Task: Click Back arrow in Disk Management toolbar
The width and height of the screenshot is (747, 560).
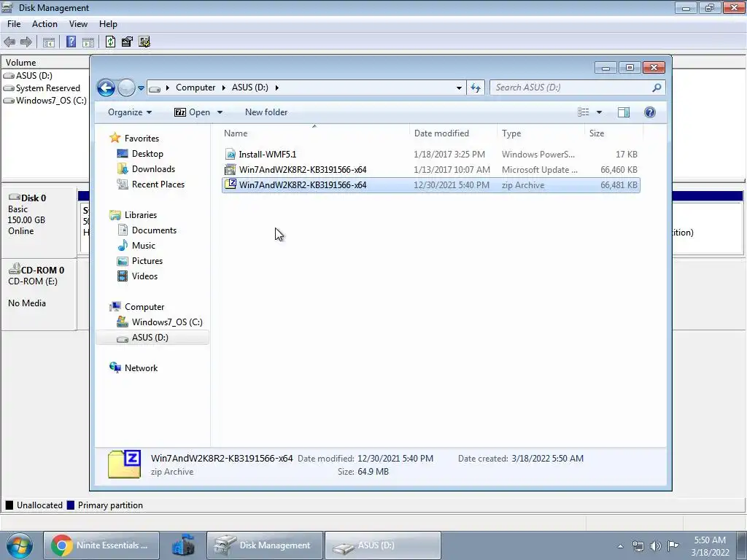Action: [9, 42]
